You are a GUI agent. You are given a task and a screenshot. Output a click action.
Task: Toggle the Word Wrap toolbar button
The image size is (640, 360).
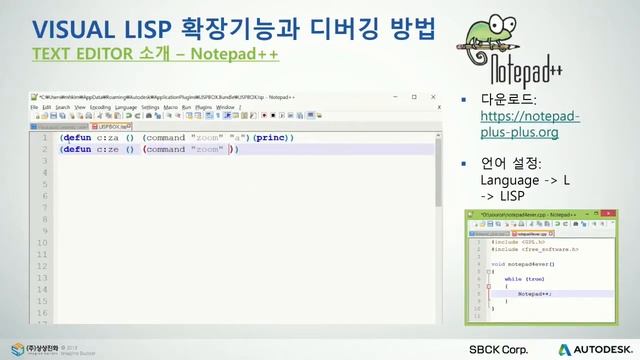click(209, 116)
